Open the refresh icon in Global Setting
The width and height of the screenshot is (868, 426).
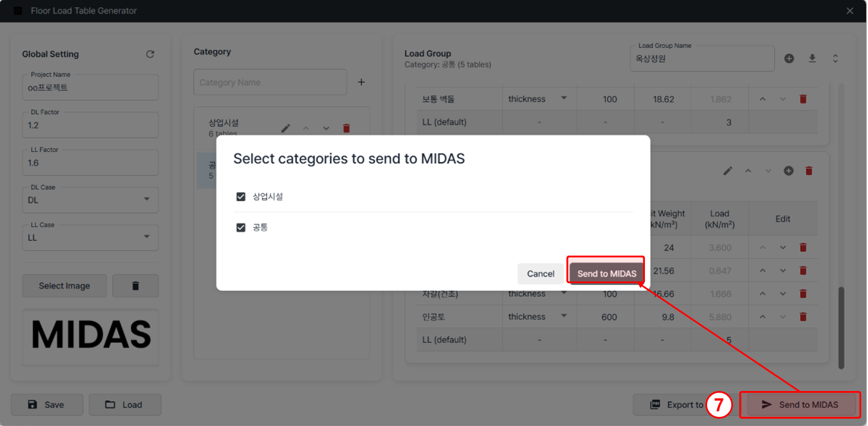(x=150, y=54)
